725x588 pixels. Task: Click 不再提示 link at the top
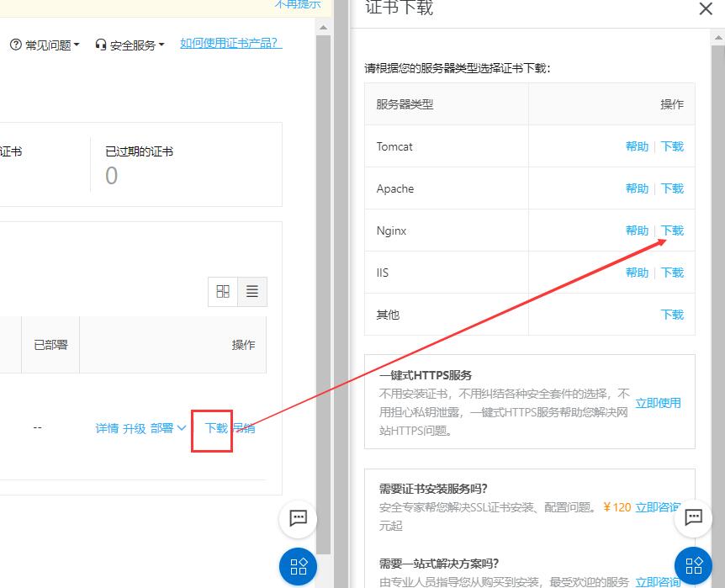298,4
